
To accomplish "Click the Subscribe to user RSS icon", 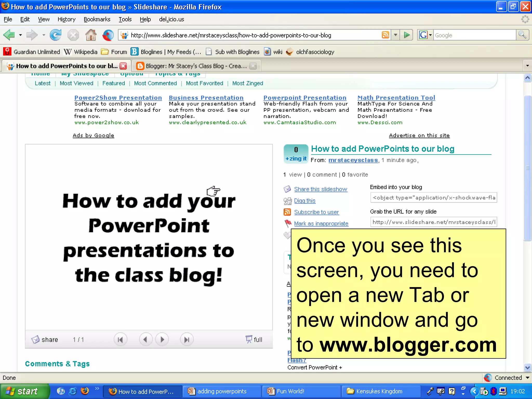I will (287, 212).
